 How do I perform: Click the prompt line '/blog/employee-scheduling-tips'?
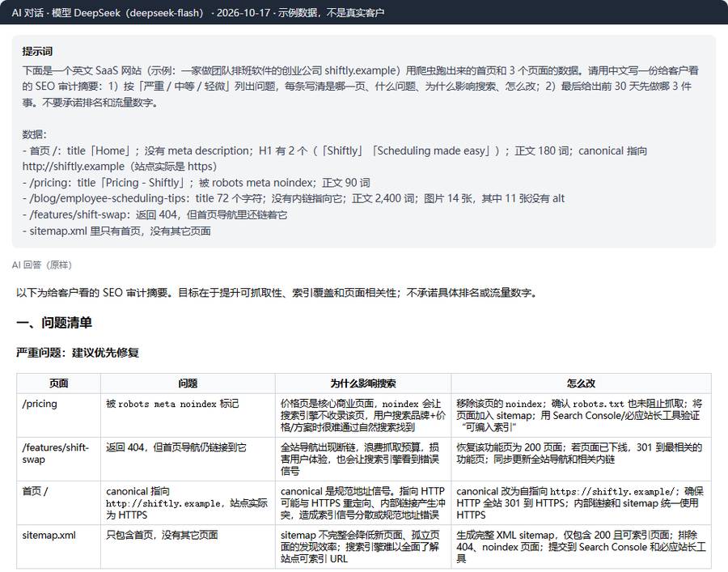click(293, 198)
